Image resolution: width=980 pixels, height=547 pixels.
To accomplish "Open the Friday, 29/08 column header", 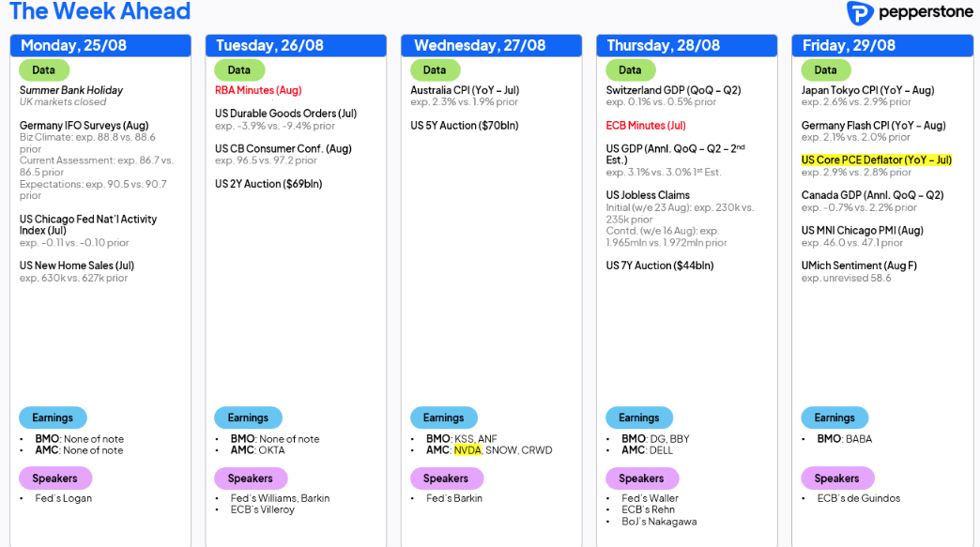I will point(882,46).
